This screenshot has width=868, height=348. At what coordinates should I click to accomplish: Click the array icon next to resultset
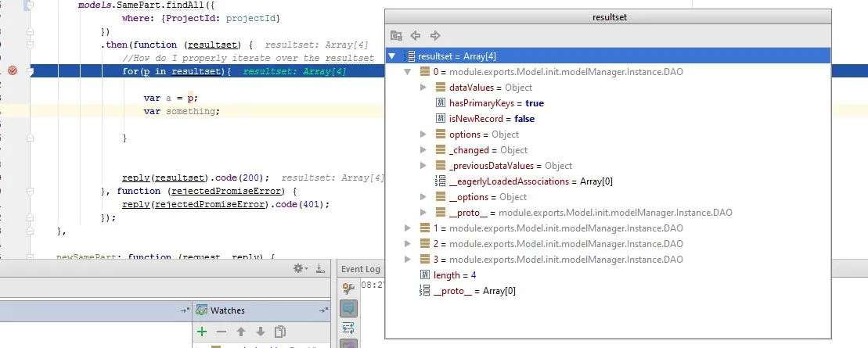click(410, 56)
